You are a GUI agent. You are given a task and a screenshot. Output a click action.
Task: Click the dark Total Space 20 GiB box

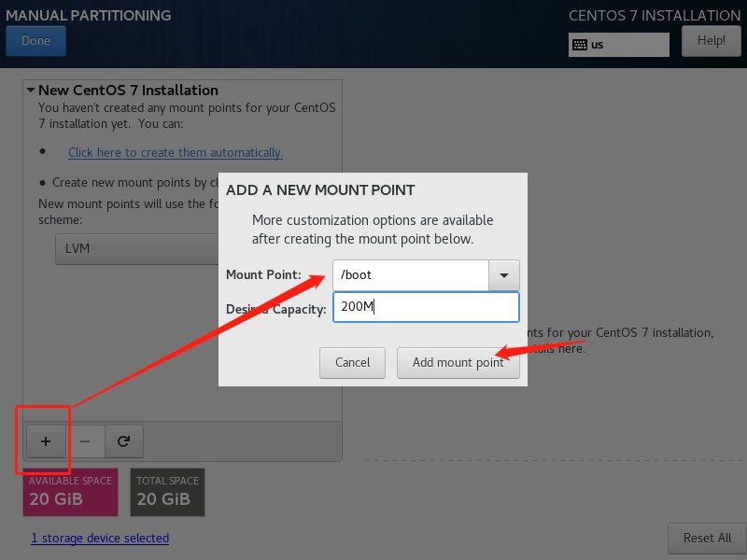[168, 493]
